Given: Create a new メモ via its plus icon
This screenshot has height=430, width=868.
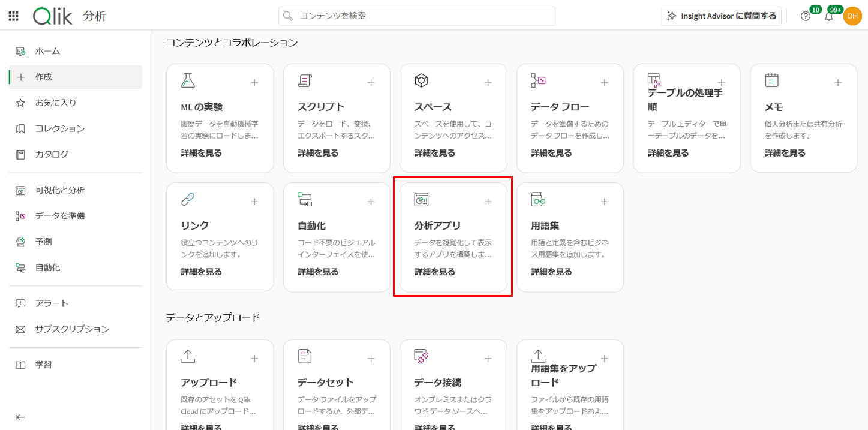Looking at the screenshot, I should [x=838, y=83].
